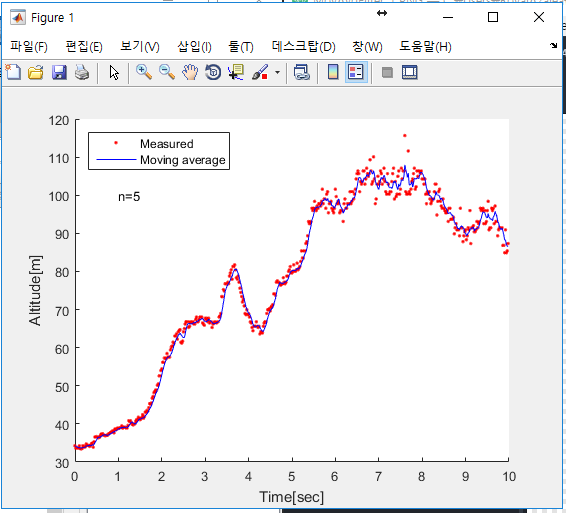This screenshot has width=566, height=513.
Task: Open the 창(W) menu
Action: [x=367, y=46]
